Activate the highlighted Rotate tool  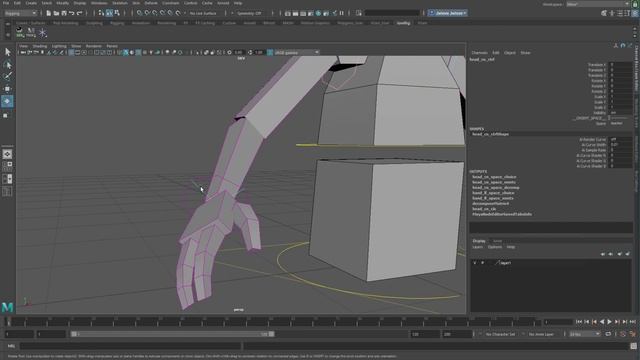[x=7, y=101]
